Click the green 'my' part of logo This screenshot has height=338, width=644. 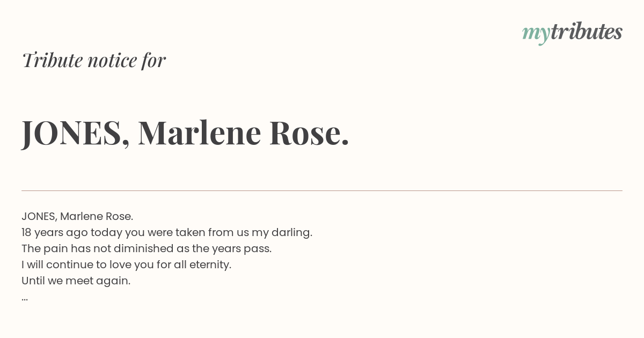click(536, 34)
